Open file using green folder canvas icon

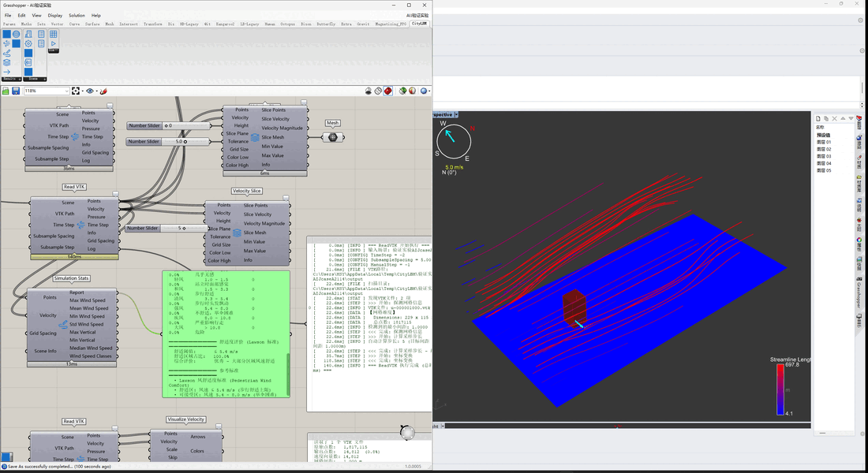point(6,91)
